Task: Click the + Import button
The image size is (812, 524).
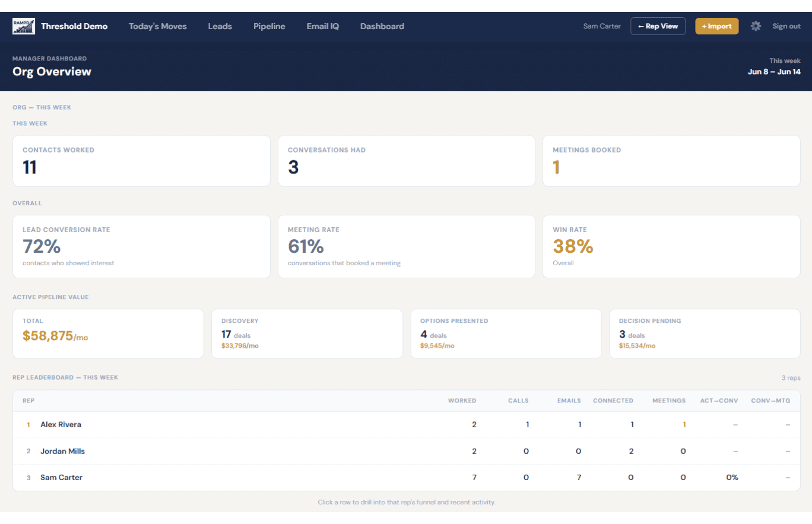Action: pyautogui.click(x=717, y=26)
